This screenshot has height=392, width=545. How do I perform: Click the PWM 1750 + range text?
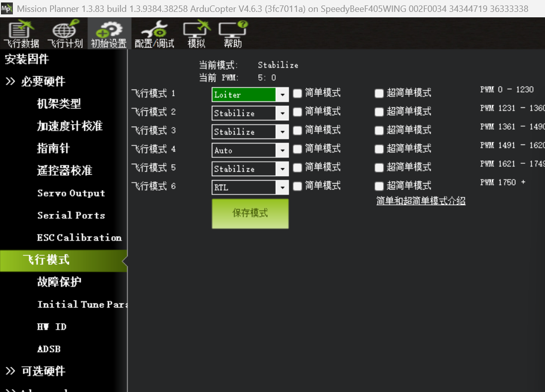(x=502, y=182)
